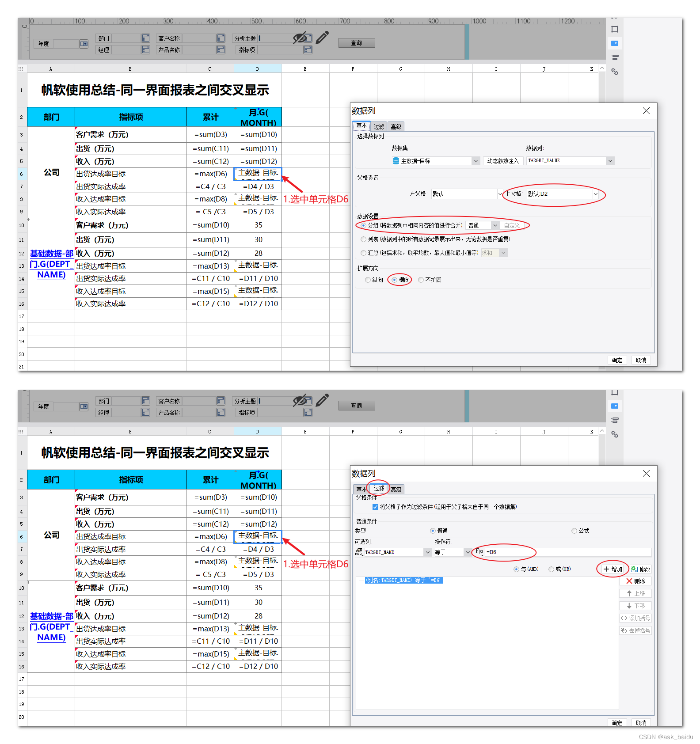Select 汇总 summary radio option

point(363,253)
